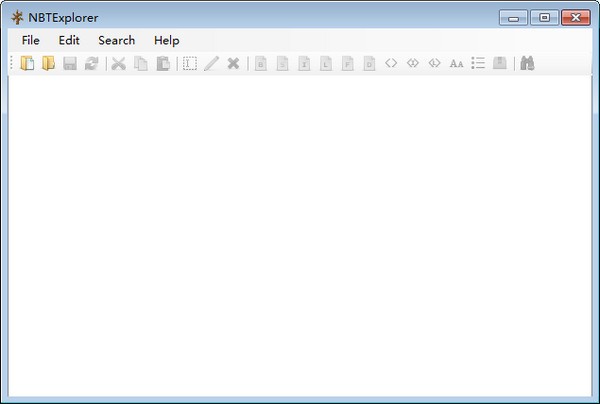Open the Edit menu

[x=69, y=40]
